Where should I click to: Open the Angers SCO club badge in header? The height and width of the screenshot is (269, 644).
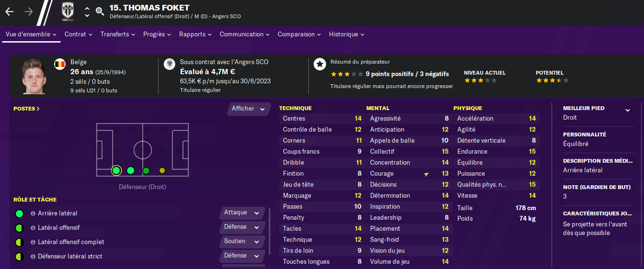click(68, 11)
